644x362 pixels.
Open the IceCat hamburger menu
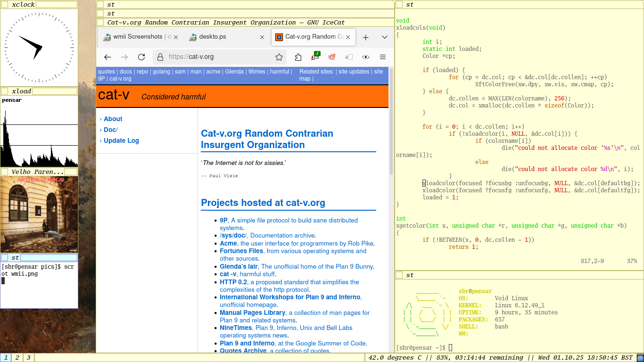point(383,57)
